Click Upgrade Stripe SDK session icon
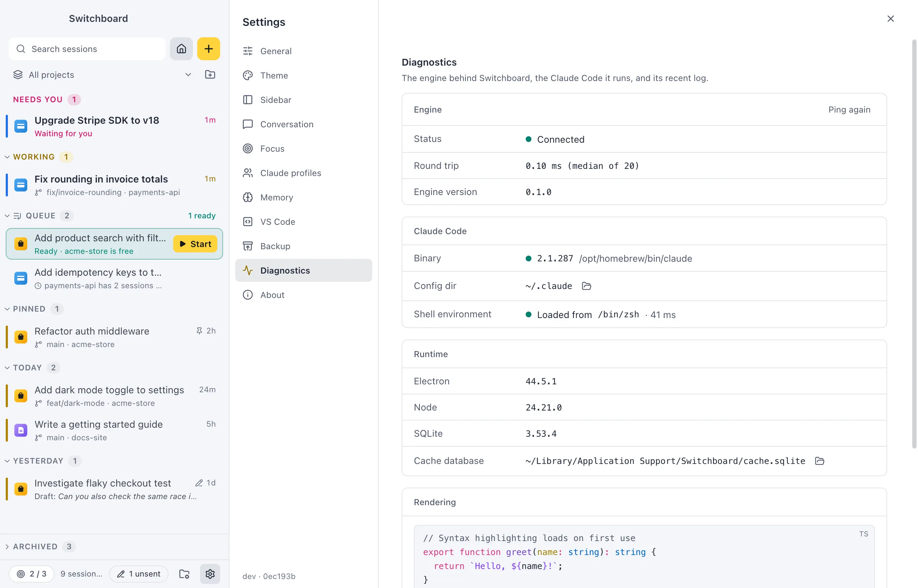918x588 pixels. point(21,126)
